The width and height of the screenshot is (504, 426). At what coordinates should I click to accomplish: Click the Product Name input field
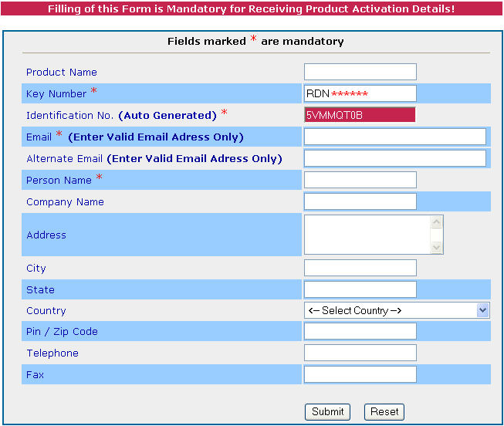360,72
